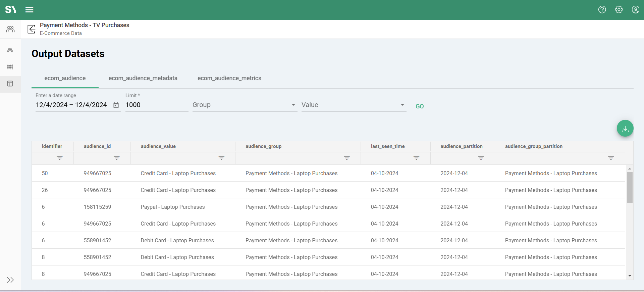Screen dimensions: 644x292
Task: Open the settings gear icon
Action: (619, 10)
